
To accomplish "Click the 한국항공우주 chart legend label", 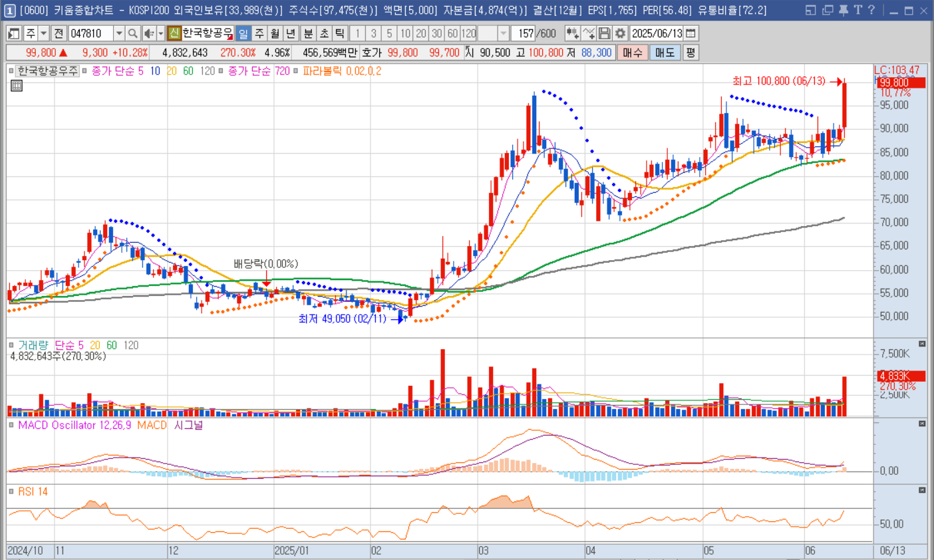I will pos(47,70).
